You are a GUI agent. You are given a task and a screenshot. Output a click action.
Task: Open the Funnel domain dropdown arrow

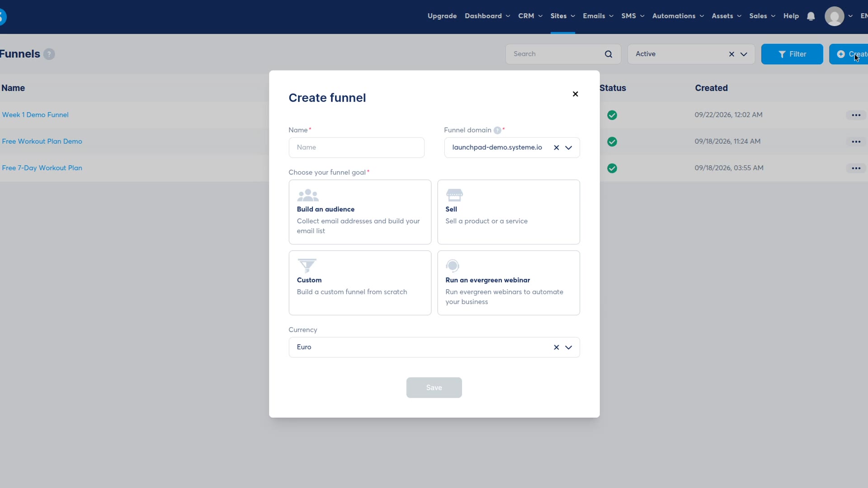(569, 147)
